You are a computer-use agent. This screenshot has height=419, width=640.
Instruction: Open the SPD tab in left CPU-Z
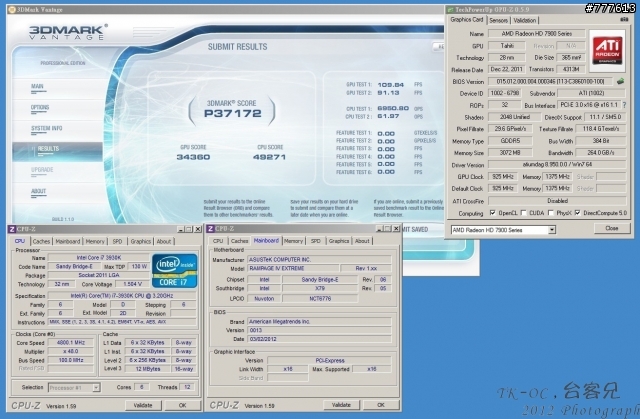tap(117, 242)
